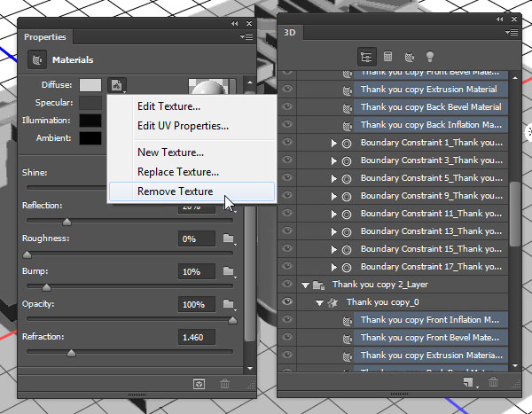Expand Boundary Constraint 13_Thank you
This screenshot has width=532, height=414.
(x=334, y=231)
